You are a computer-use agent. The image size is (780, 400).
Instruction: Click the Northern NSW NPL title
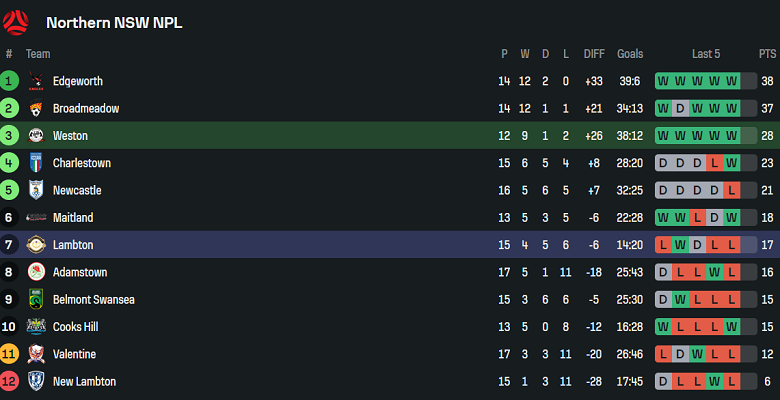pos(114,22)
